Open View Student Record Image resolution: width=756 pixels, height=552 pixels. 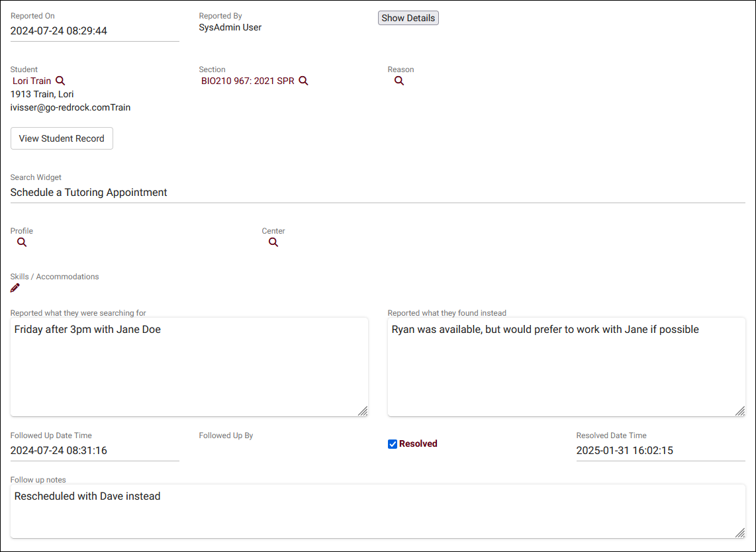click(x=62, y=138)
